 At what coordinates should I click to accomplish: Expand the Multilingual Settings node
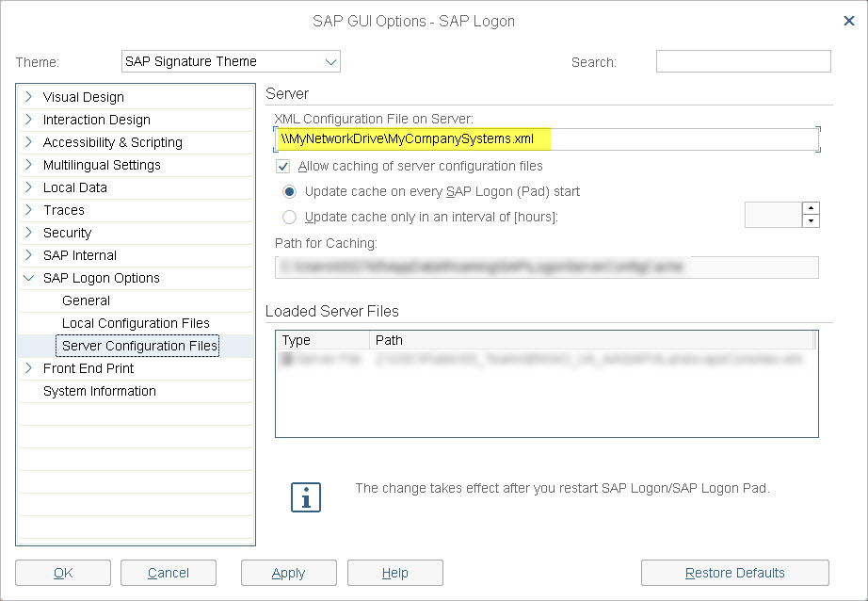29,165
